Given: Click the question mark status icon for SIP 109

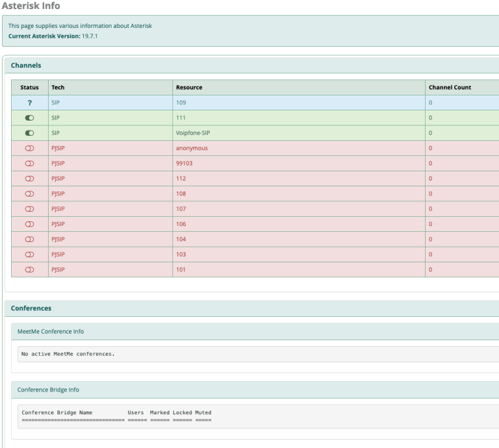Looking at the screenshot, I should coord(30,103).
